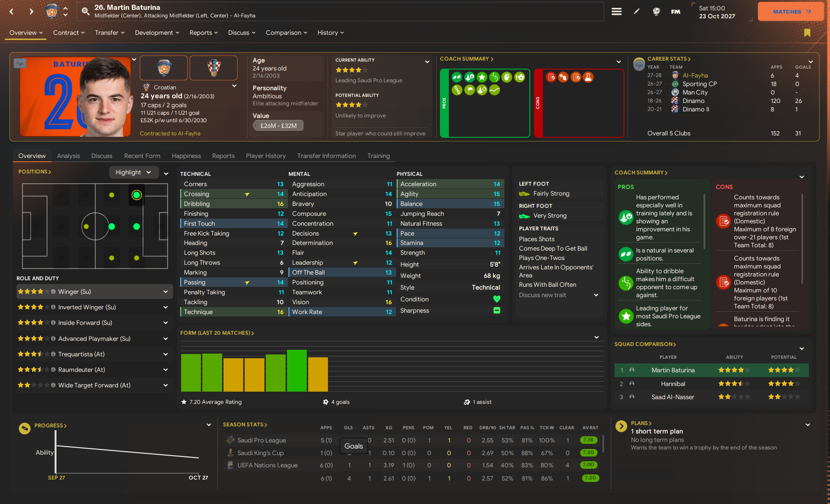Click the Croatia national team crest tile
Screen dimensions: 830x504
coord(214,68)
